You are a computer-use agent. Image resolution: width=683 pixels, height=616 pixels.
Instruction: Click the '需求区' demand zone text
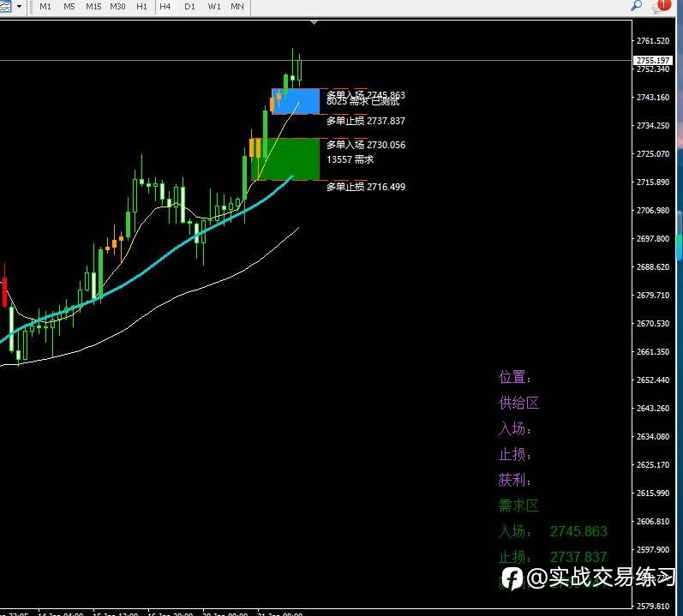518,505
